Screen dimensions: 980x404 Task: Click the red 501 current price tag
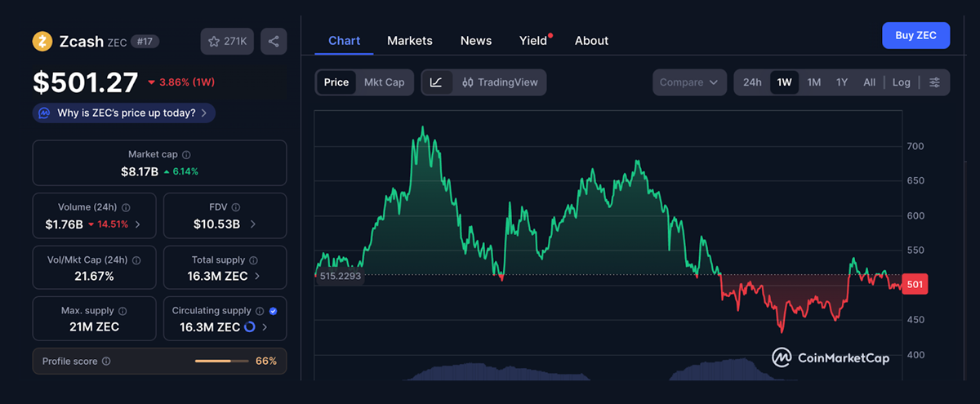pyautogui.click(x=914, y=285)
